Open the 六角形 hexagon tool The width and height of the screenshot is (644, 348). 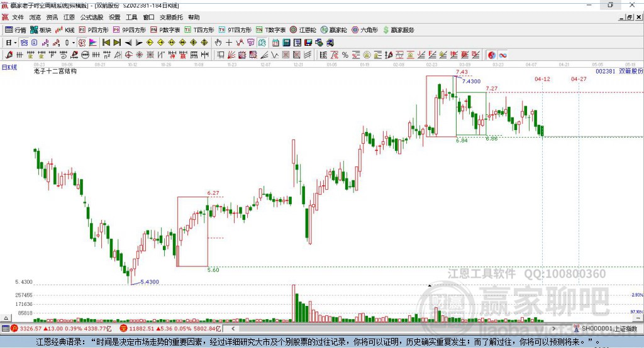[365, 30]
